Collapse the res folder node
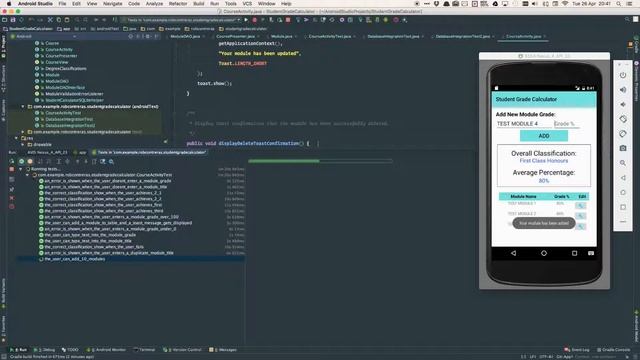640x360 pixels. (x=16, y=138)
